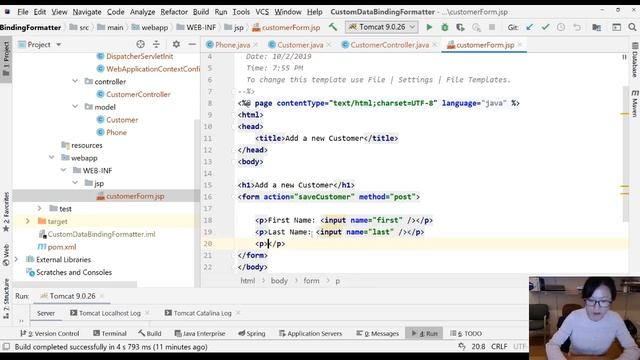
Task: Hide the Project tool window
Action: [x=192, y=44]
